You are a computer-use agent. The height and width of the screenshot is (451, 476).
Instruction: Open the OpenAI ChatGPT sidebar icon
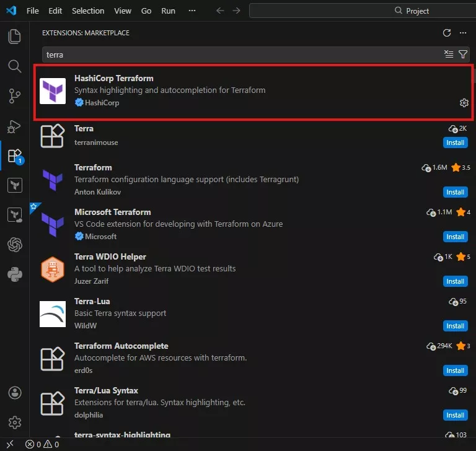[x=15, y=245]
